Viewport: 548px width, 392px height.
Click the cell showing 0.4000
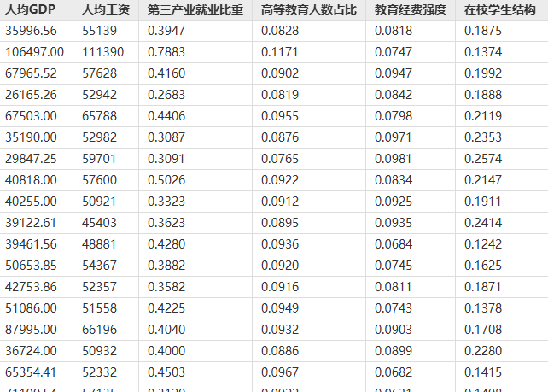pos(166,351)
